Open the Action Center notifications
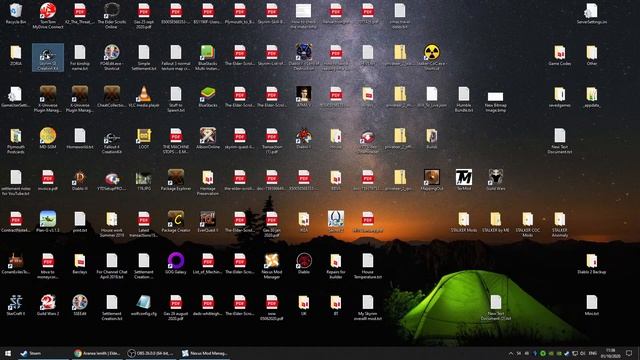Image resolution: width=640 pixels, height=360 pixels. [x=629, y=353]
